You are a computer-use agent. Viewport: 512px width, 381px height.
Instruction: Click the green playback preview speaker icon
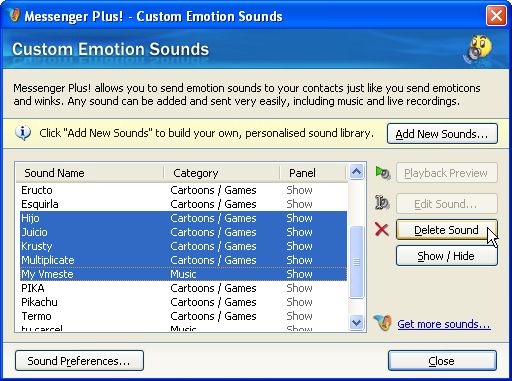(383, 173)
